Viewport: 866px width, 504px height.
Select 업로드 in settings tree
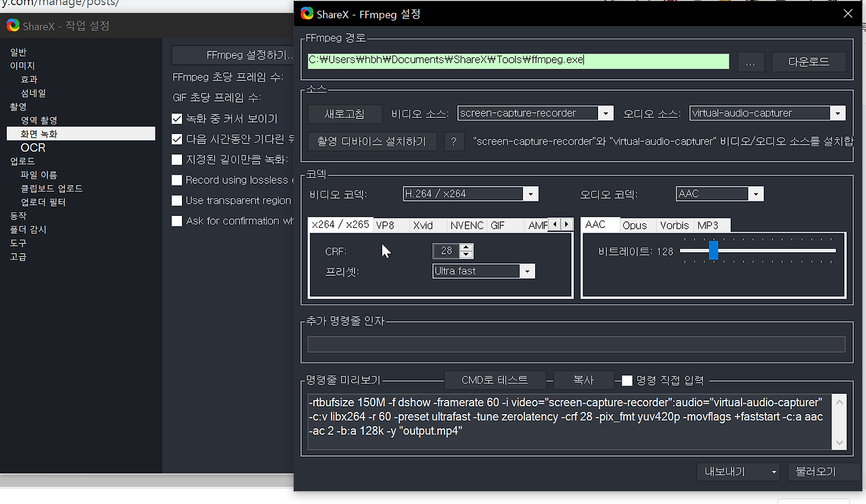coord(22,161)
